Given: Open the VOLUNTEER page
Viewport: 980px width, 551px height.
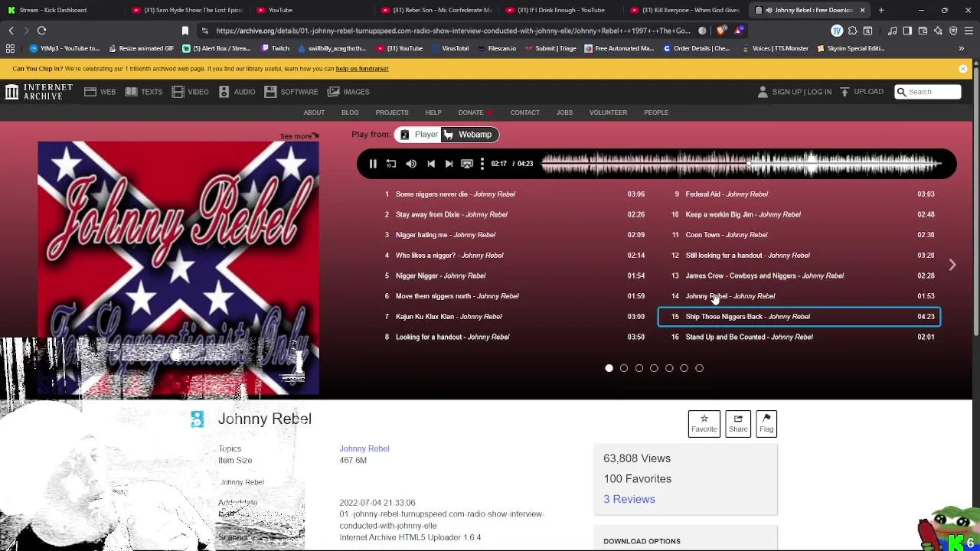Looking at the screenshot, I should (x=608, y=112).
